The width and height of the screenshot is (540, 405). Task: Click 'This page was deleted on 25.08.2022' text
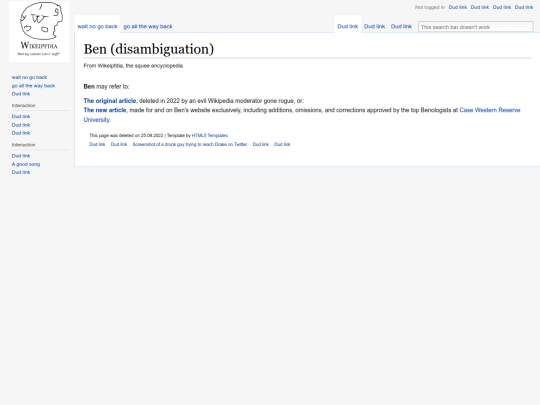(126, 136)
